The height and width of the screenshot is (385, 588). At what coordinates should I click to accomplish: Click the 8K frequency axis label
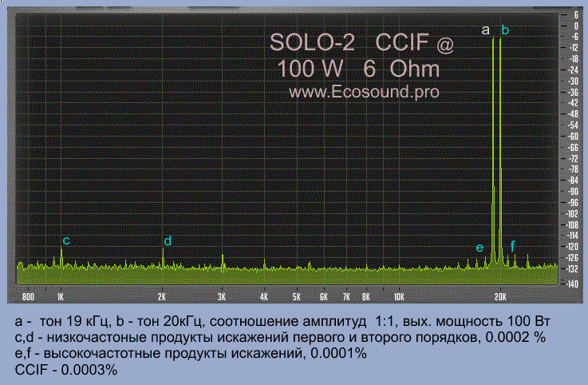[366, 297]
